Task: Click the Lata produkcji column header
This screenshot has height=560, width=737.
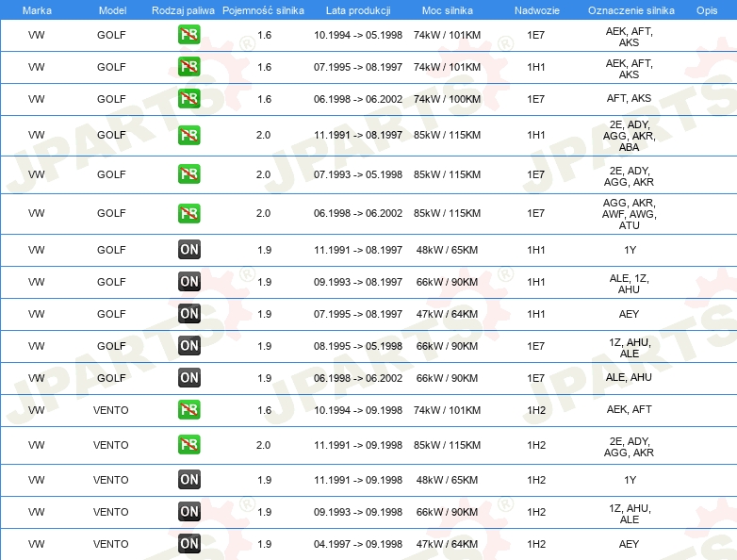Action: pyautogui.click(x=358, y=10)
